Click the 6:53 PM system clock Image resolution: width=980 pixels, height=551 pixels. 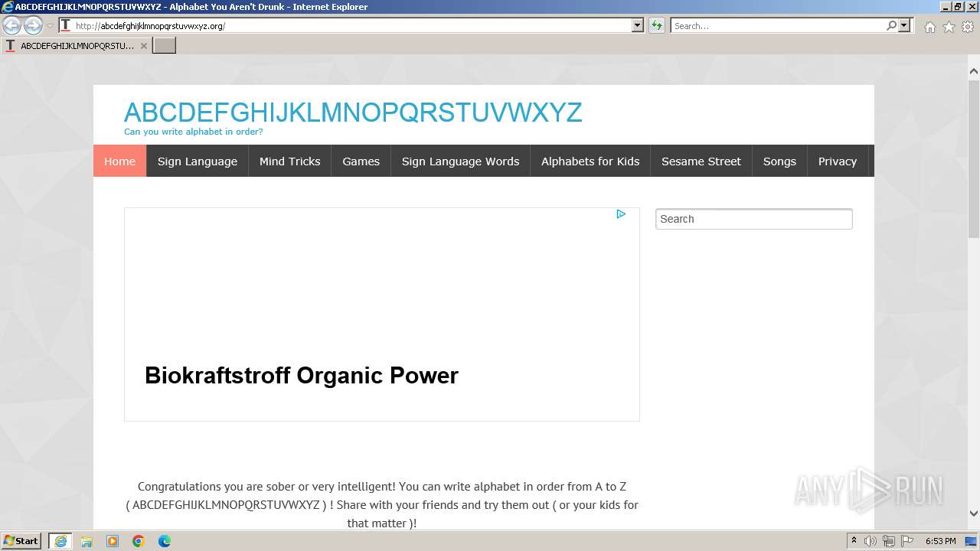tap(941, 541)
